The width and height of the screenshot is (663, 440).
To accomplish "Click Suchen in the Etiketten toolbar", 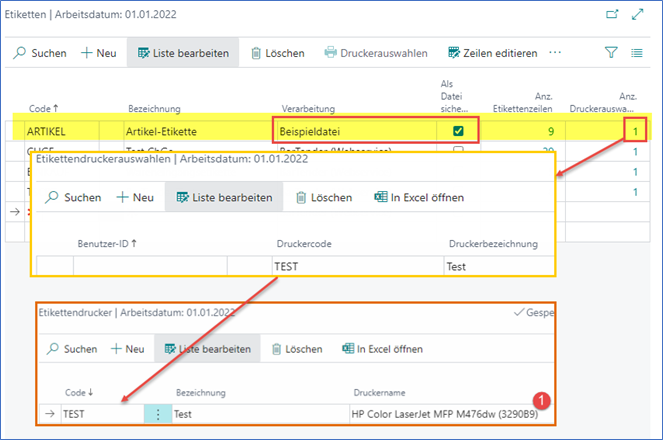I will pos(39,52).
